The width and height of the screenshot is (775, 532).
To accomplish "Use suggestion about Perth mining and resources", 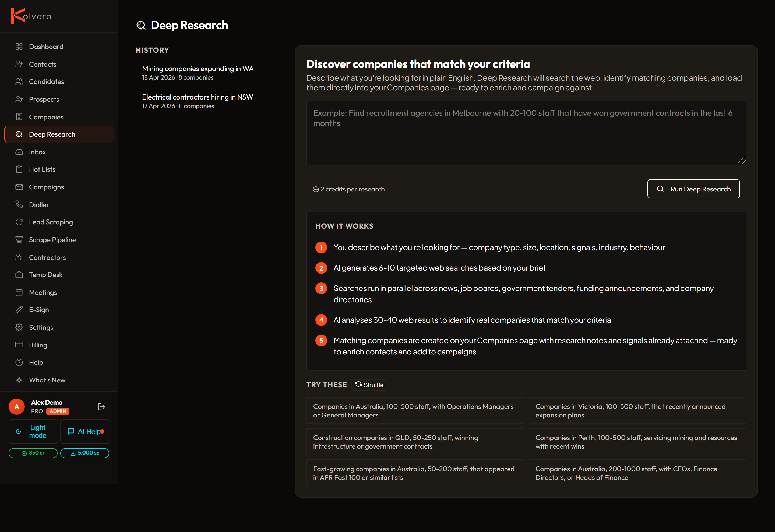I will point(637,442).
